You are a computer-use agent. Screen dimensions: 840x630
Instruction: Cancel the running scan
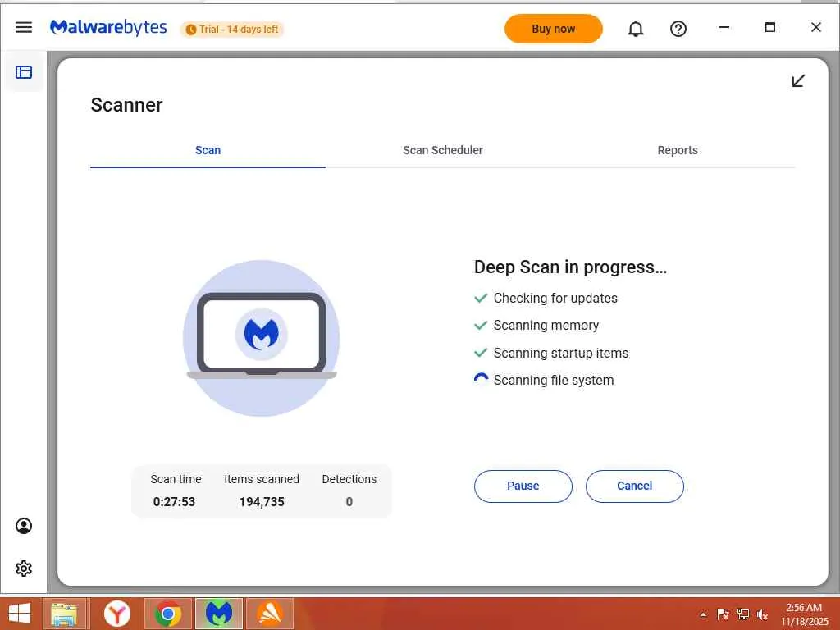pyautogui.click(x=634, y=486)
